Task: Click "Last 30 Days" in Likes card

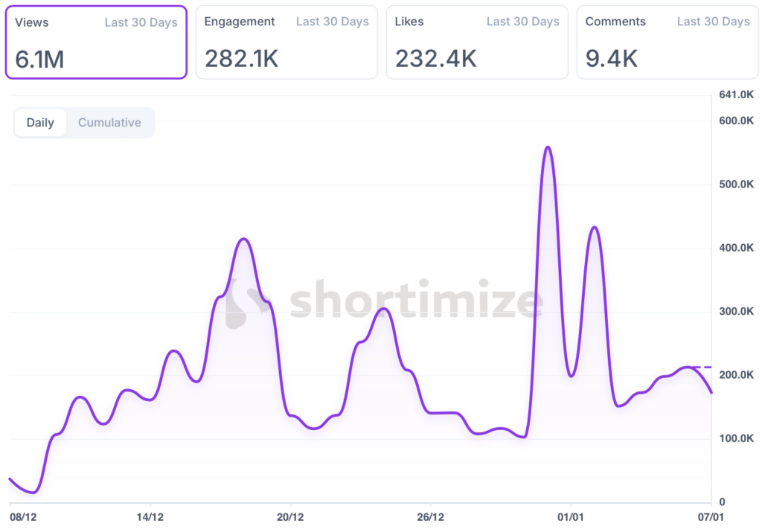Action: pyautogui.click(x=522, y=22)
